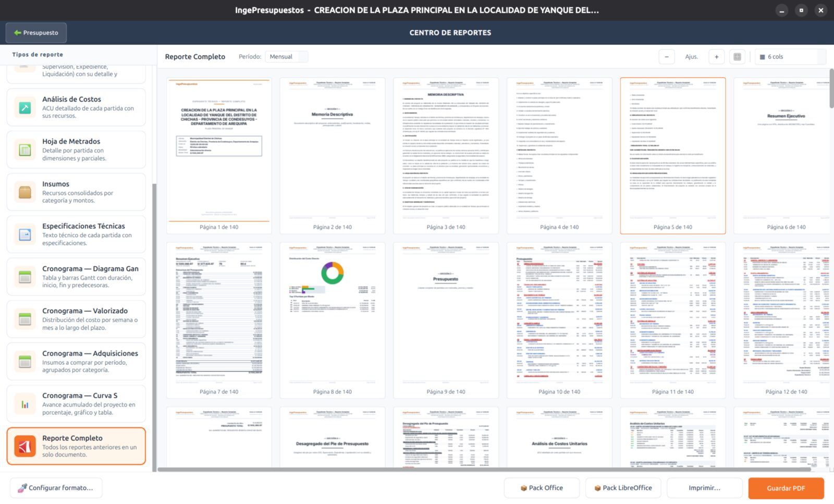Minimize the IngePresupuestos window

click(781, 10)
